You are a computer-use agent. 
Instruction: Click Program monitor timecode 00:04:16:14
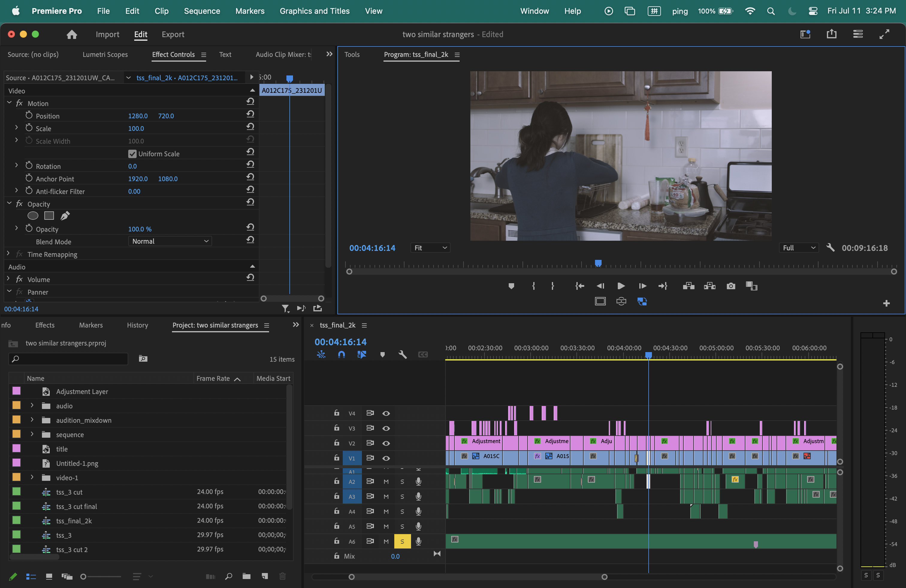(372, 248)
